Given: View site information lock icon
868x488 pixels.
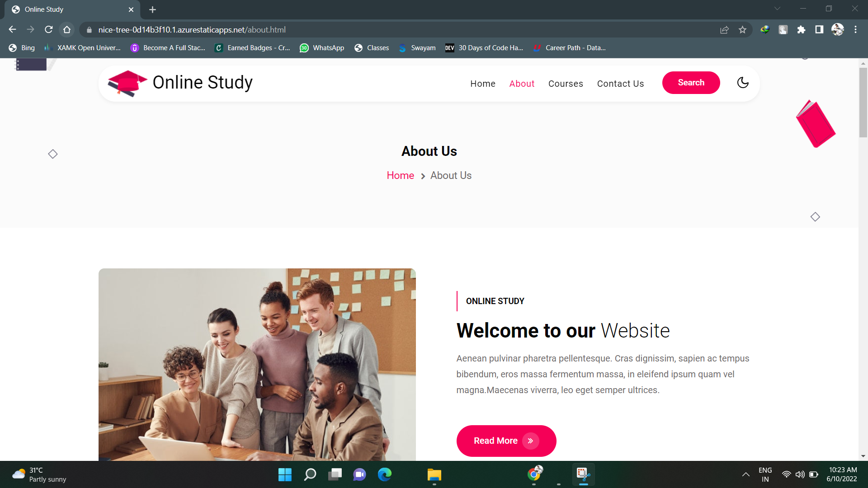Looking at the screenshot, I should 89,30.
